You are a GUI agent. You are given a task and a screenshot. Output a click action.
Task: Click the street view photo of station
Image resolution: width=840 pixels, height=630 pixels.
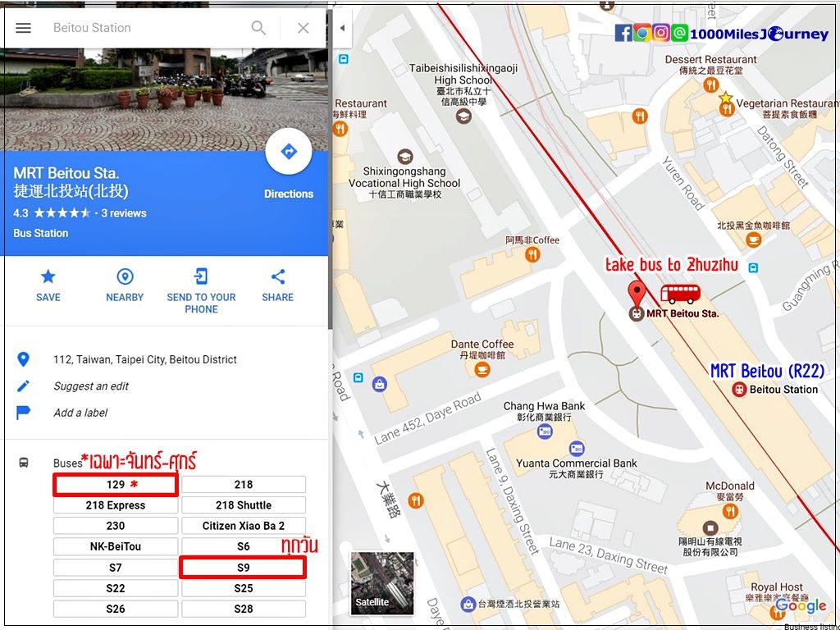click(x=164, y=99)
